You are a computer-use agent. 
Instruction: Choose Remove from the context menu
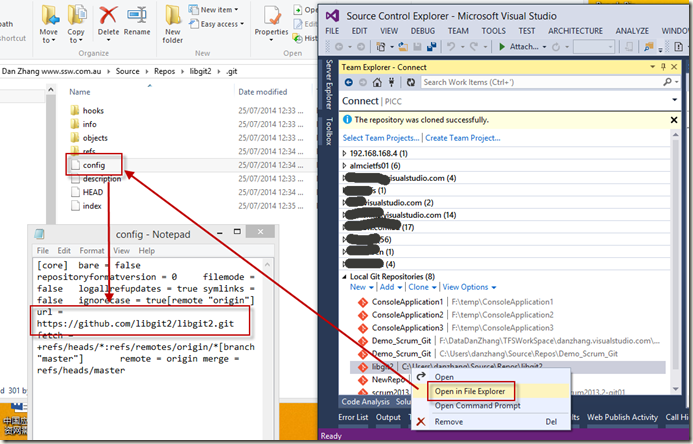coord(449,421)
